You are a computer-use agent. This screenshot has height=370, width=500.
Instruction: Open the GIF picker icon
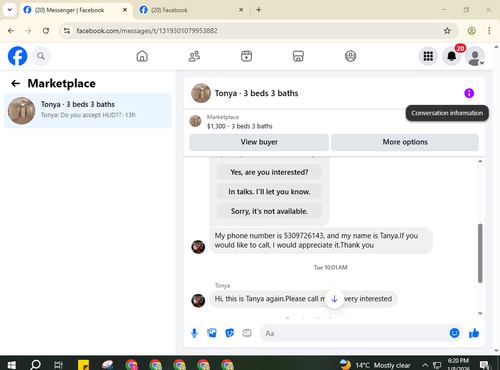coord(247,333)
